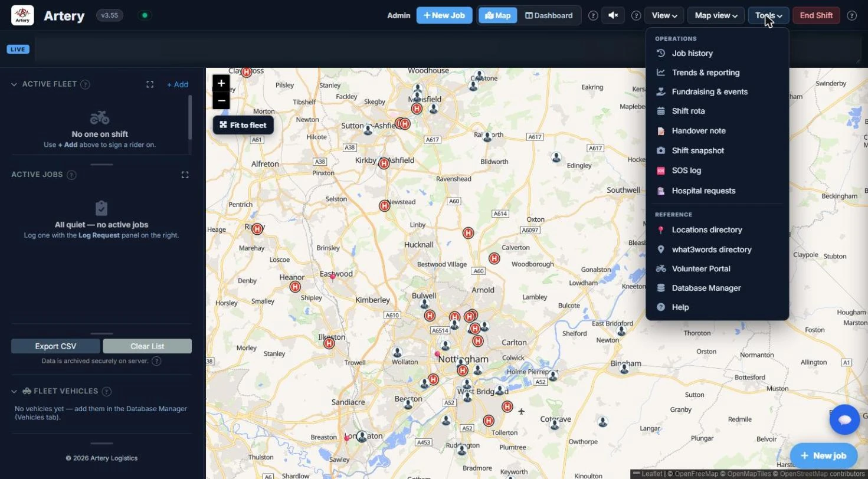Screen dimensions: 868x479
Task: Open the View dropdown
Action: click(664, 15)
